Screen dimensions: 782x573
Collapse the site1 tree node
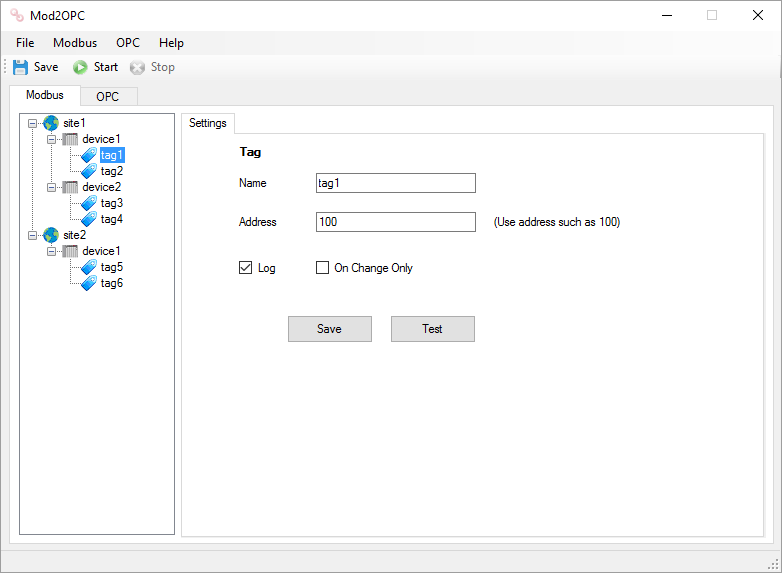[32, 123]
